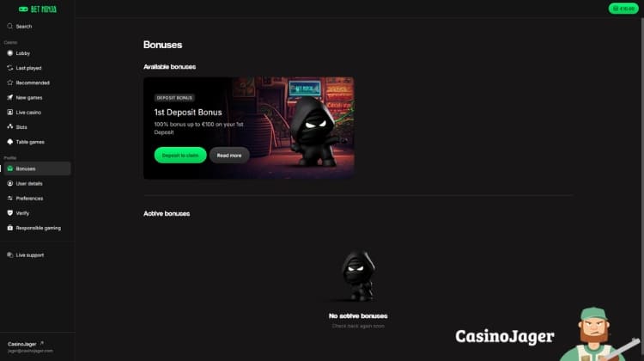Click the Deposit to claim button
The image size is (644, 361).
click(x=180, y=156)
